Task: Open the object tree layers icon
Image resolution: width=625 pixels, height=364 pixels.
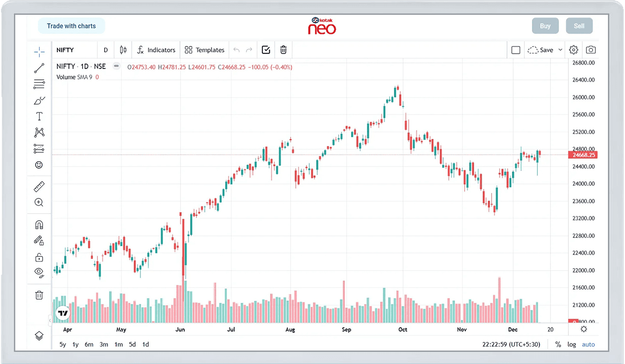Action: [x=39, y=336]
